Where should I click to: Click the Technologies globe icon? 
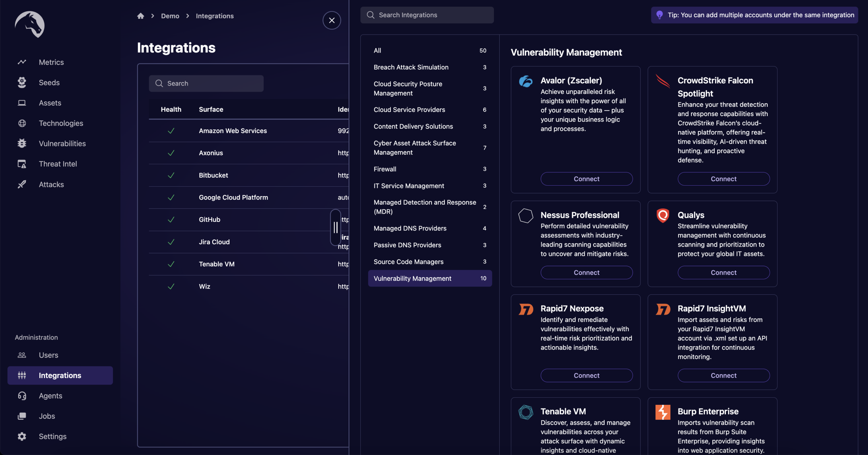click(22, 123)
